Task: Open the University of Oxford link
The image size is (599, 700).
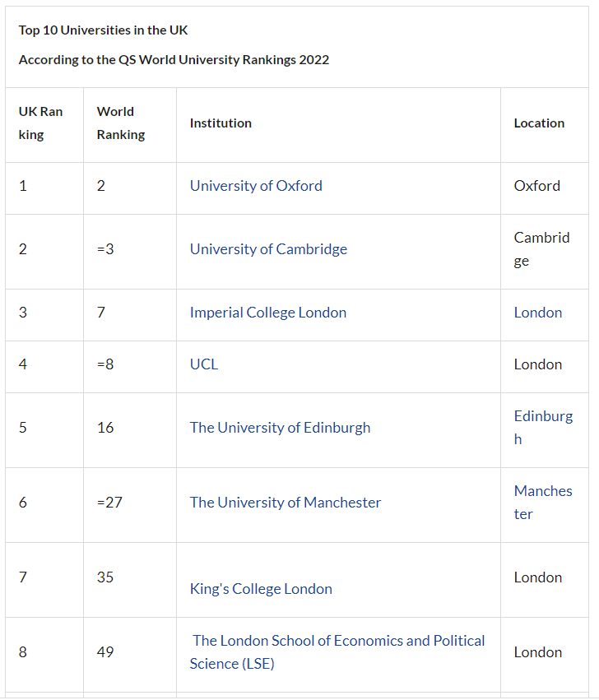Action: [256, 186]
